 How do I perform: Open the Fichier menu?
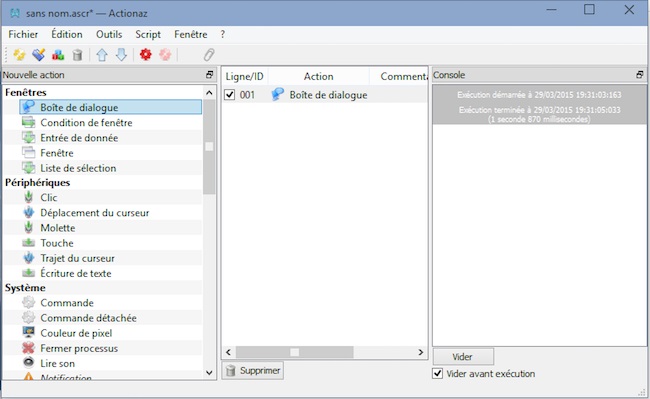pyautogui.click(x=23, y=34)
